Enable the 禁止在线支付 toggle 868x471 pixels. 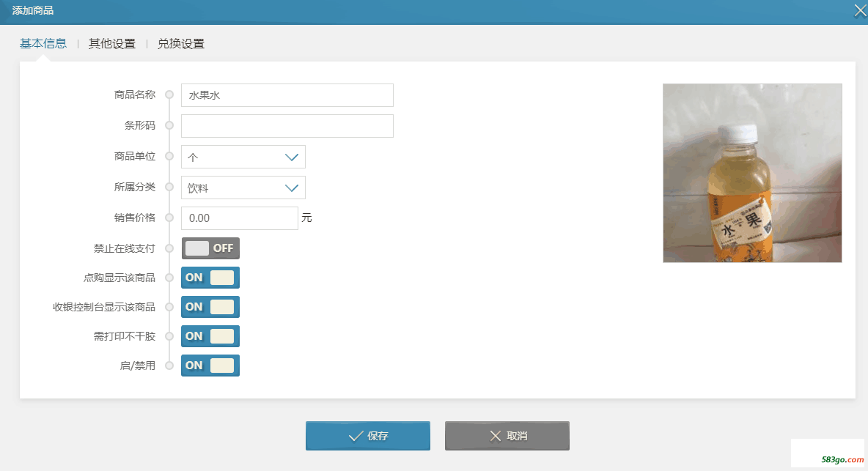(210, 248)
